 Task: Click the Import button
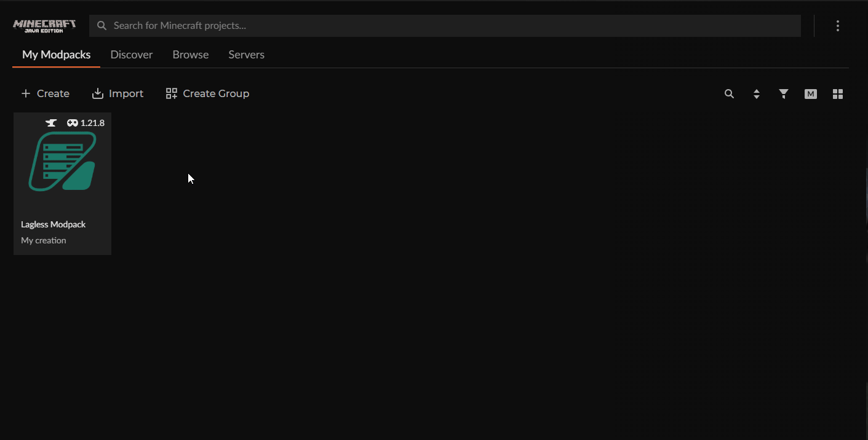coord(117,93)
